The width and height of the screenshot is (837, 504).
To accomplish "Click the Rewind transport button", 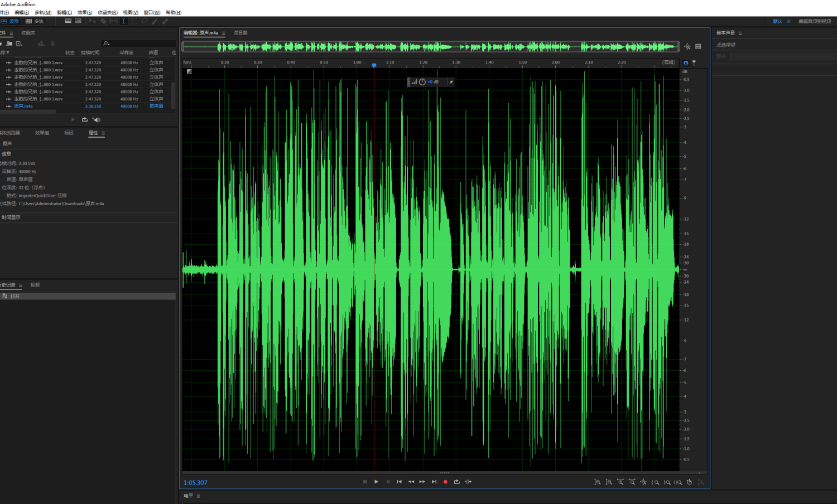I will tap(411, 482).
